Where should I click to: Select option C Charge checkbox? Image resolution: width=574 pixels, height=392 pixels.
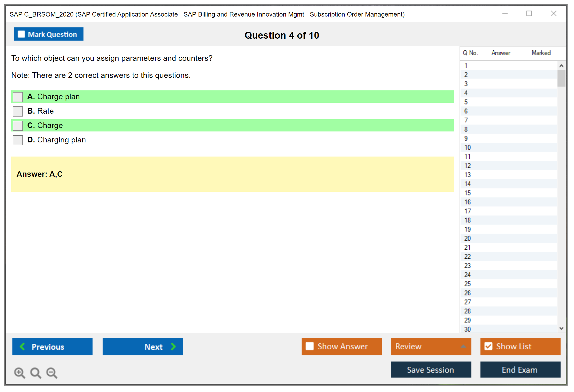pos(18,126)
